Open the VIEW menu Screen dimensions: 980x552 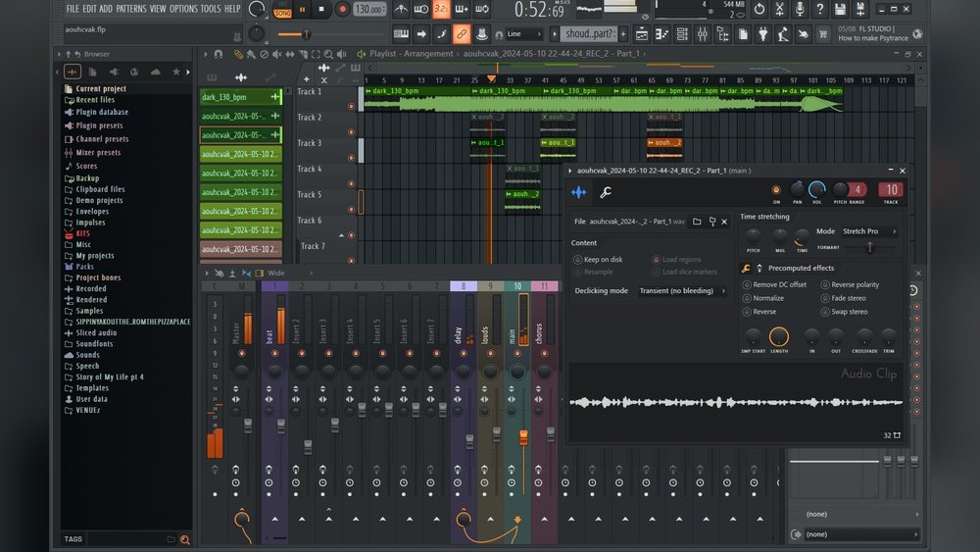[158, 9]
